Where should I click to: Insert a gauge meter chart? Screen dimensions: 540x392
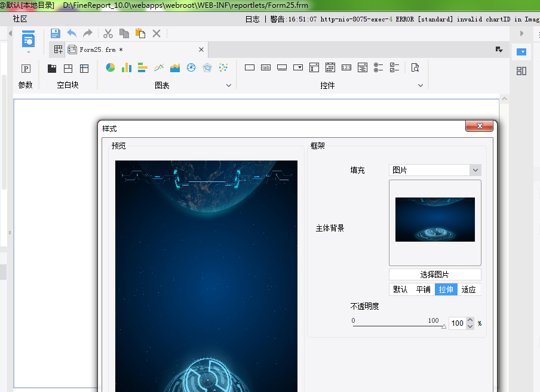(191, 67)
